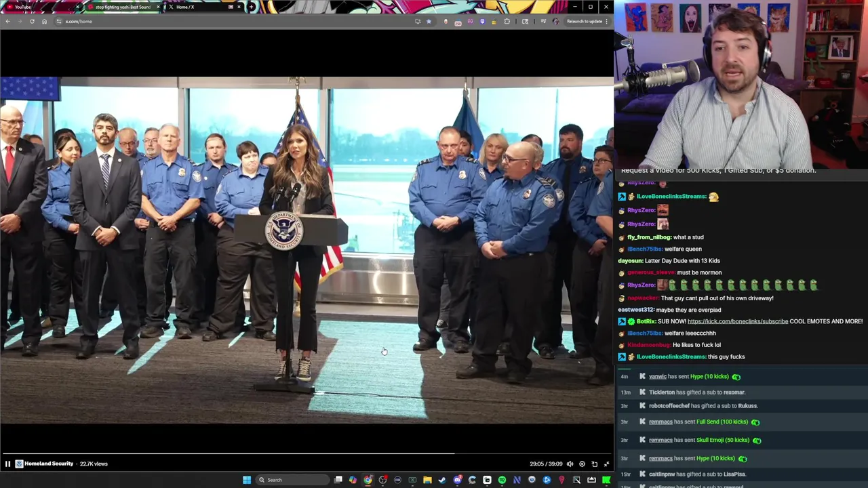The height and width of the screenshot is (488, 868).
Task: Open Spotify from the taskbar
Action: tap(502, 480)
